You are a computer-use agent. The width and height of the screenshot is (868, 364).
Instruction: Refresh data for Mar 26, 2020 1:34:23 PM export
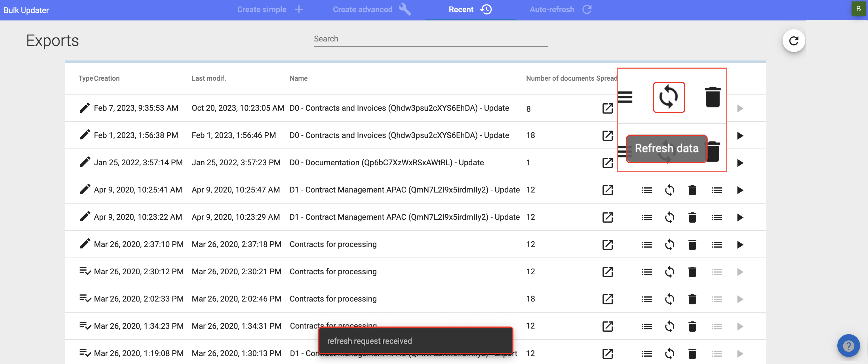point(669,327)
